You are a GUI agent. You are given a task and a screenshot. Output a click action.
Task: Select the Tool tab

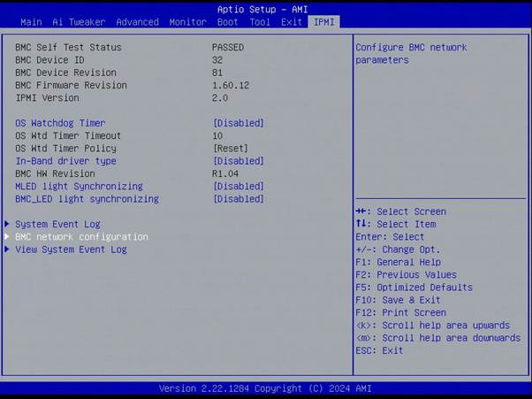tap(260, 22)
